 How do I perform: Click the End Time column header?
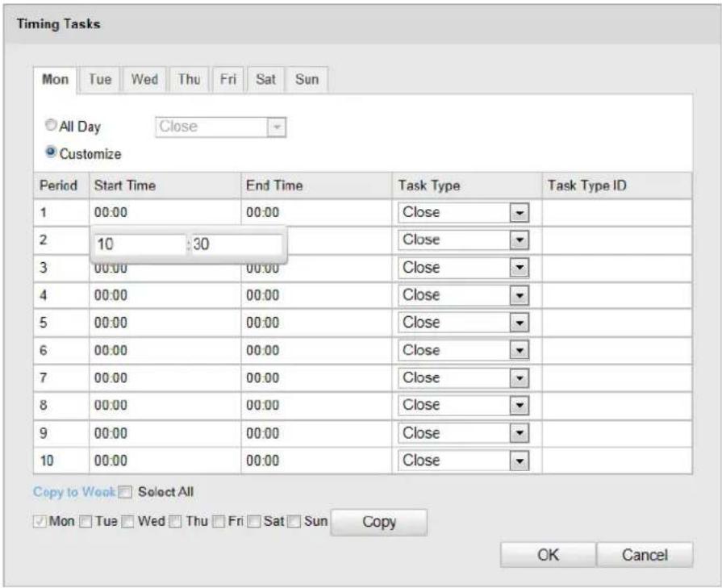pyautogui.click(x=316, y=186)
